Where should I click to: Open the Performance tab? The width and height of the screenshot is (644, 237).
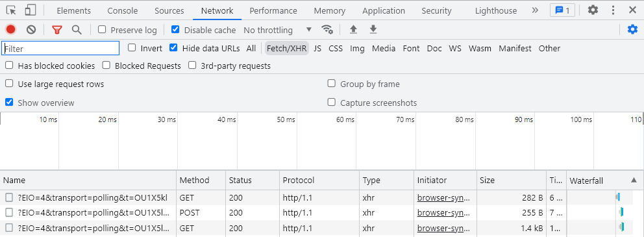pyautogui.click(x=273, y=10)
